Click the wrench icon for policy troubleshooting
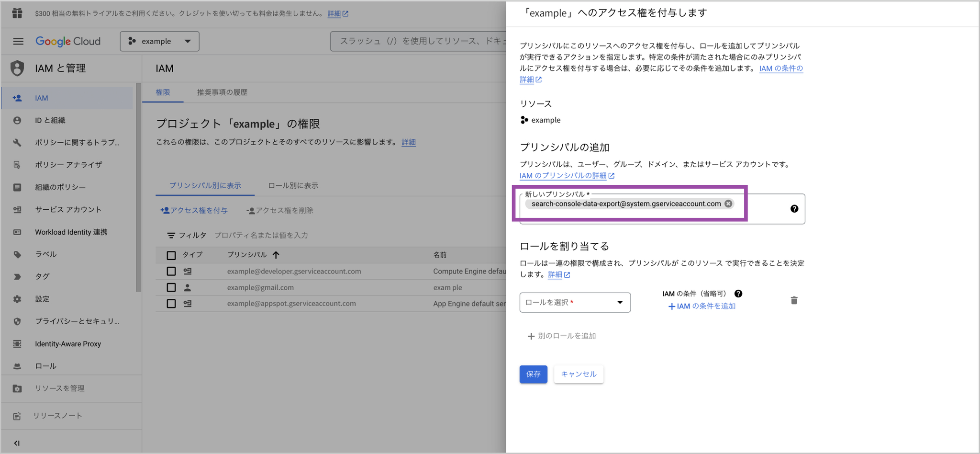Viewport: 980px width, 454px height. point(17,142)
